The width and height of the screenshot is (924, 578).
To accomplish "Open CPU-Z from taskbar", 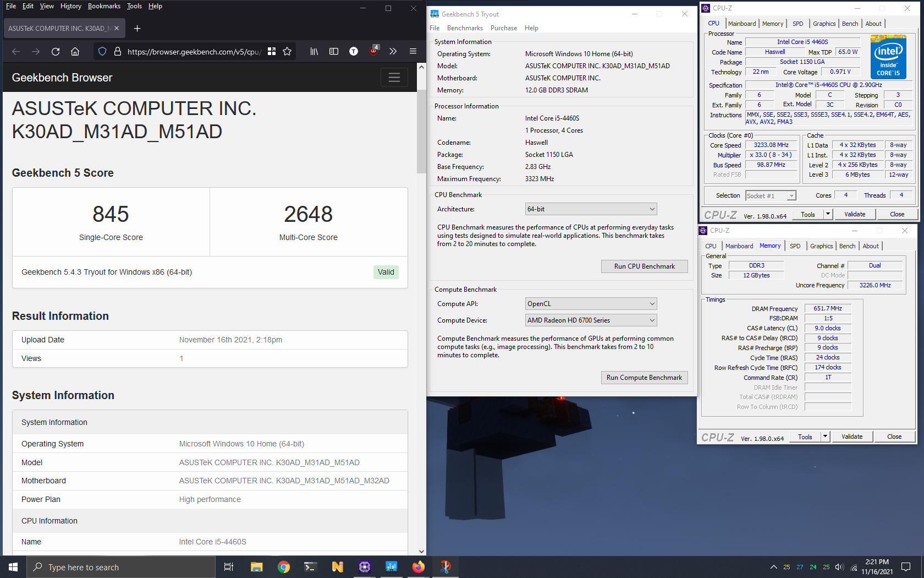I will click(x=365, y=567).
